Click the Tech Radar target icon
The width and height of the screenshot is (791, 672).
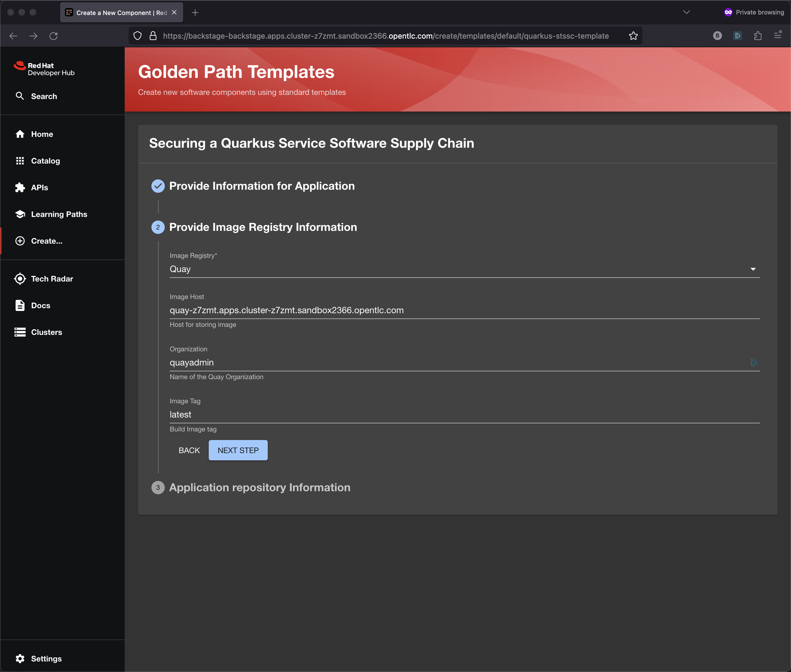coord(20,279)
